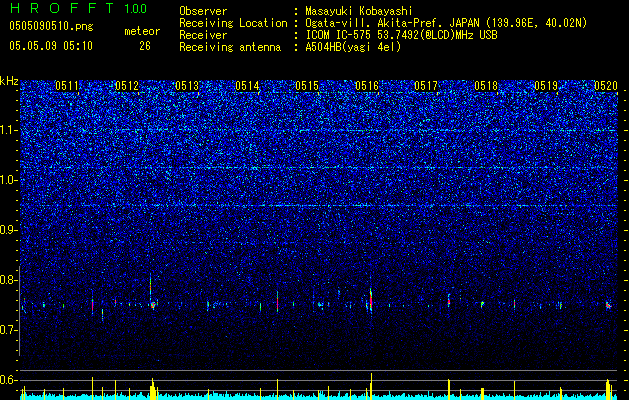Image resolution: width=629 pixels, height=400 pixels.
Task: Select the filename 0505090510.png
Action: pyautogui.click(x=51, y=27)
